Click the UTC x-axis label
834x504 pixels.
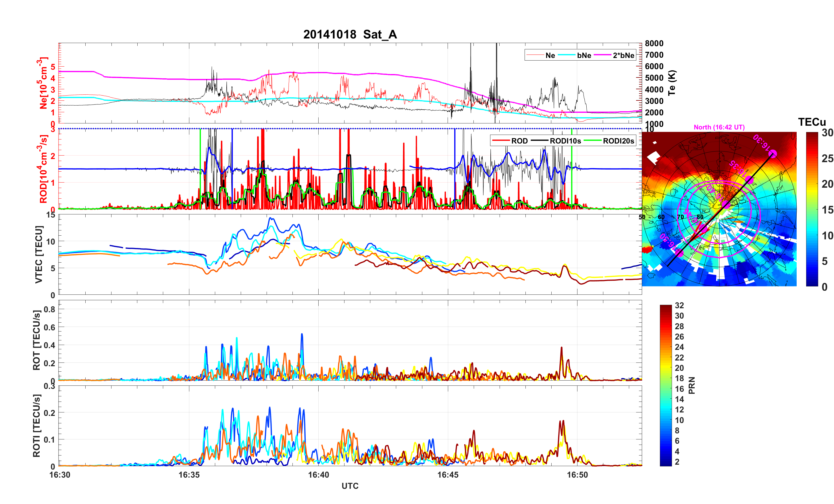350,486
